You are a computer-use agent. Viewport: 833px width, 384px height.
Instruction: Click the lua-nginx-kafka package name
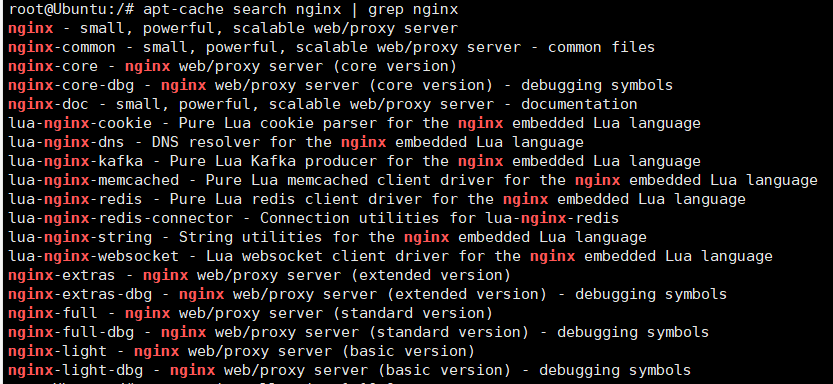pos(75,161)
